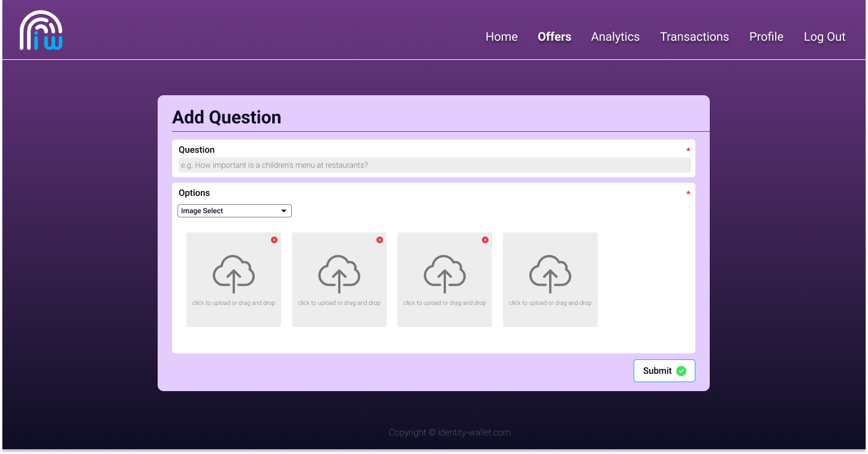Open the Profile page
Viewport: 868px width, 454px height.
766,37
